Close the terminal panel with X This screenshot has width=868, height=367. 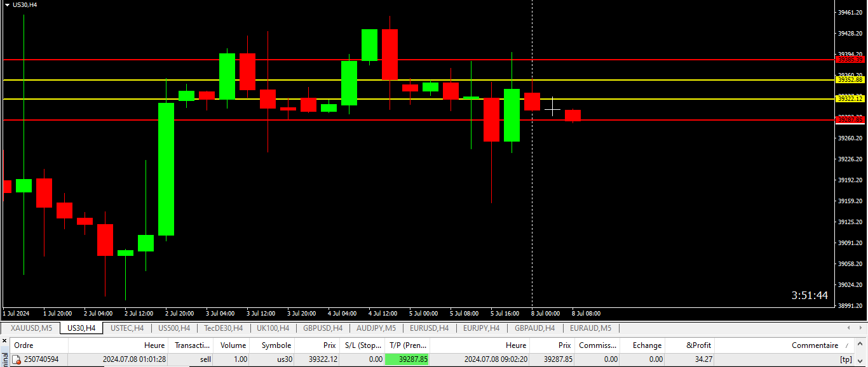[4, 342]
